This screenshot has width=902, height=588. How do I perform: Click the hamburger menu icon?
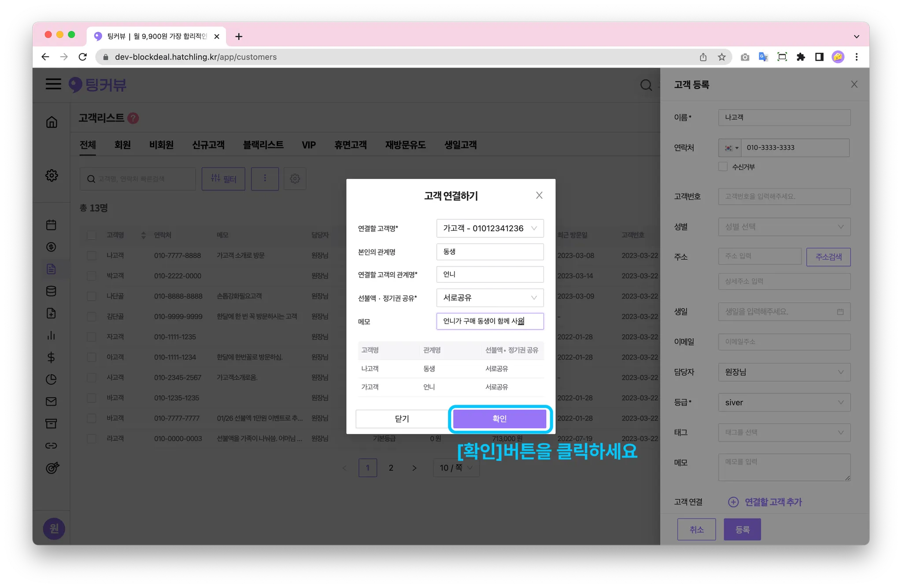53,84
